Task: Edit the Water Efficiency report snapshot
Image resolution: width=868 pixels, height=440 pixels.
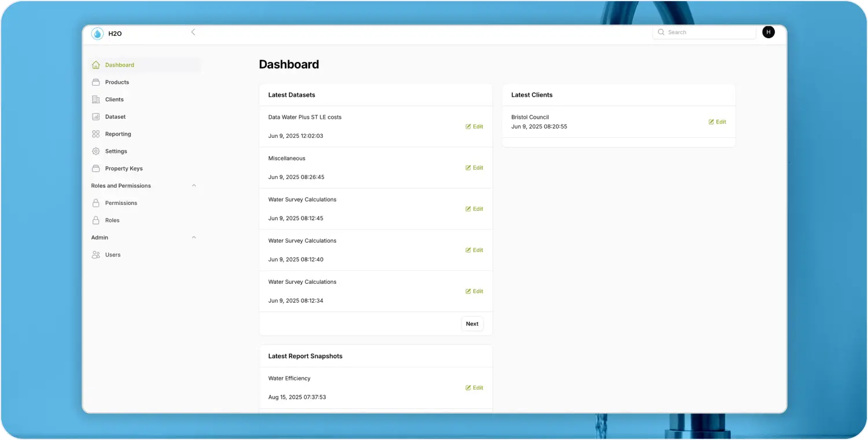Action: pyautogui.click(x=474, y=388)
